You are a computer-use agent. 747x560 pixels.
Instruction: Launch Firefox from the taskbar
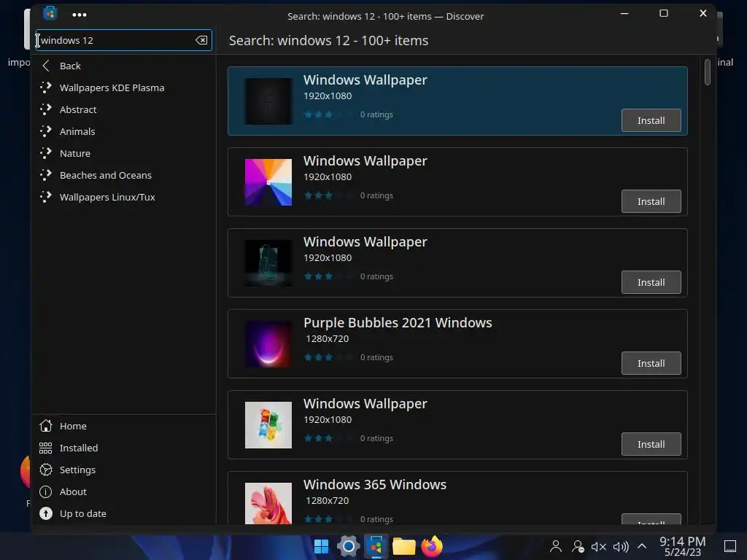pyautogui.click(x=432, y=546)
